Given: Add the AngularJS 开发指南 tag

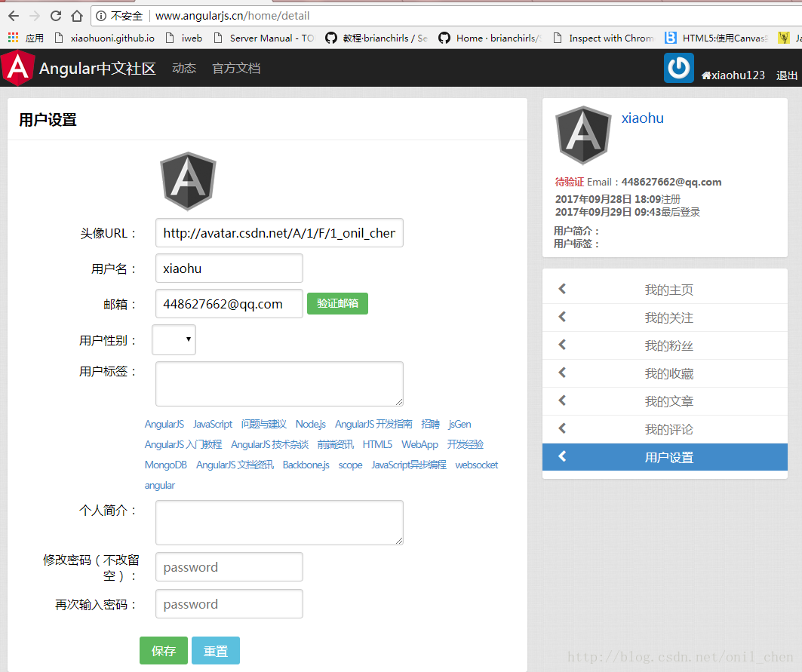Looking at the screenshot, I should tap(373, 424).
